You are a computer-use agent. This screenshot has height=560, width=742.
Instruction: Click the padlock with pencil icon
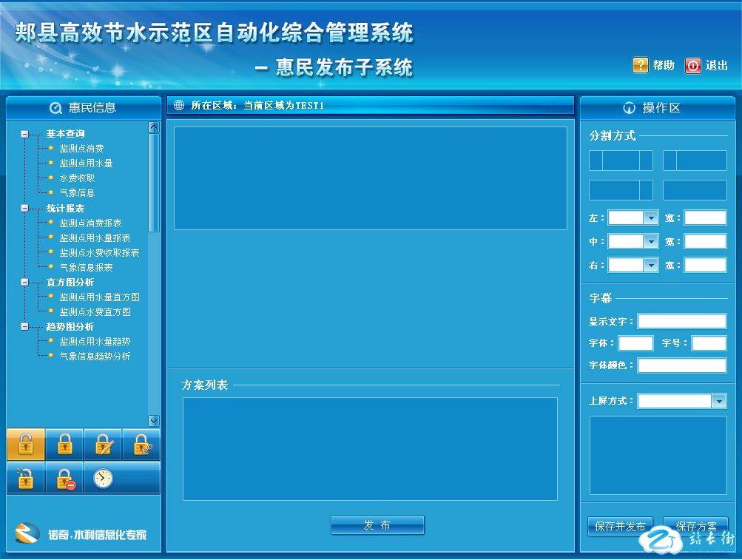[x=103, y=445]
